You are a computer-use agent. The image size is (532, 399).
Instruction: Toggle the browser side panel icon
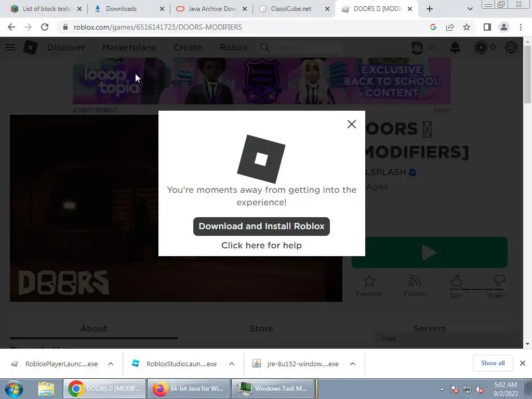pyautogui.click(x=487, y=27)
